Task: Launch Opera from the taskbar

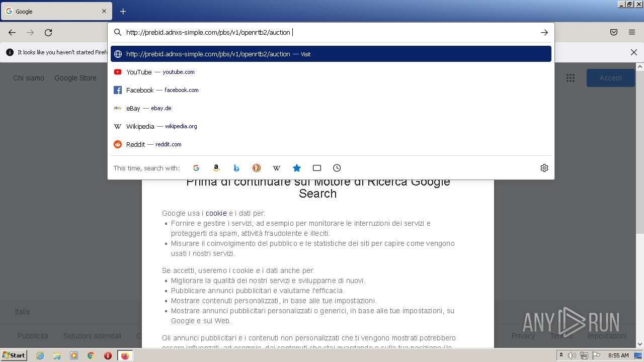Action: click(108, 355)
